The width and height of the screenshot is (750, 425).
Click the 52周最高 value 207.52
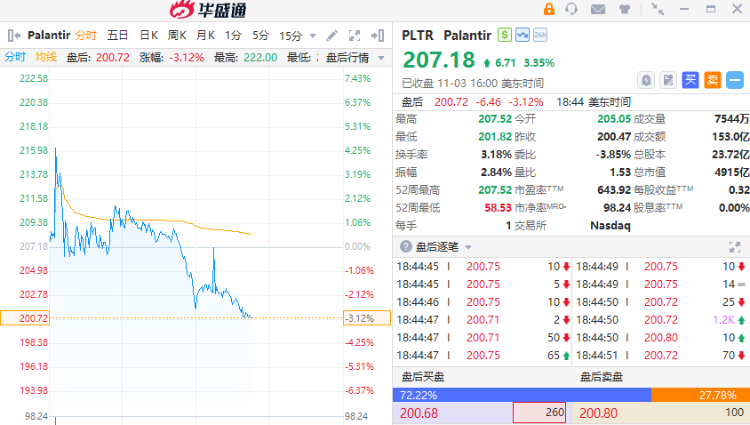pos(495,190)
